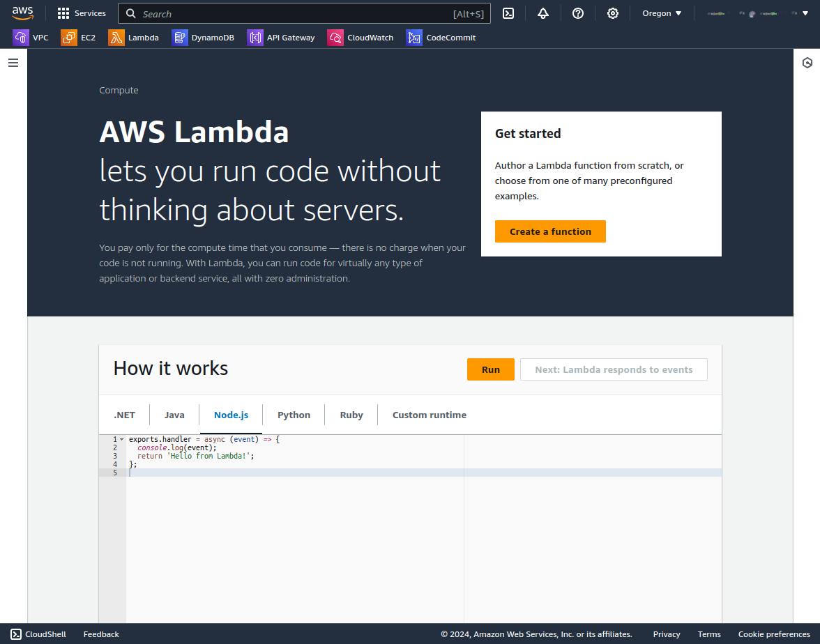Click the Run button
Viewport: 820px width, 644px height.
[491, 369]
